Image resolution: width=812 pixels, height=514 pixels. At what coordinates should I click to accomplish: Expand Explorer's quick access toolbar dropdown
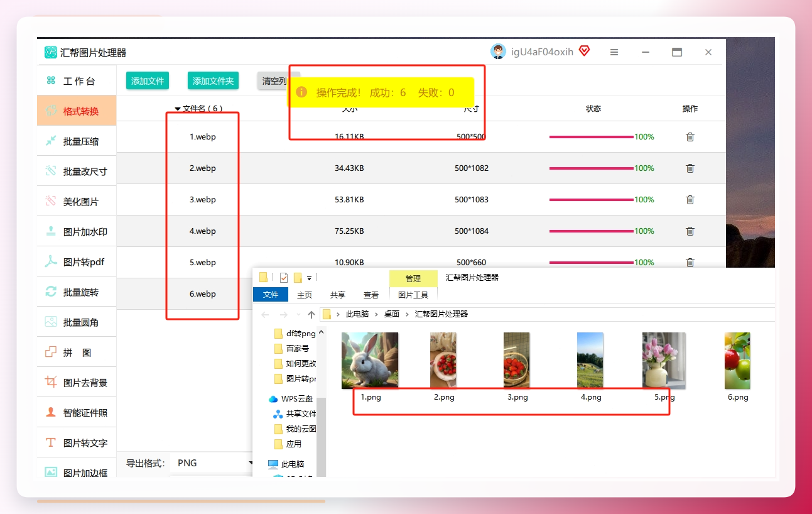click(309, 278)
